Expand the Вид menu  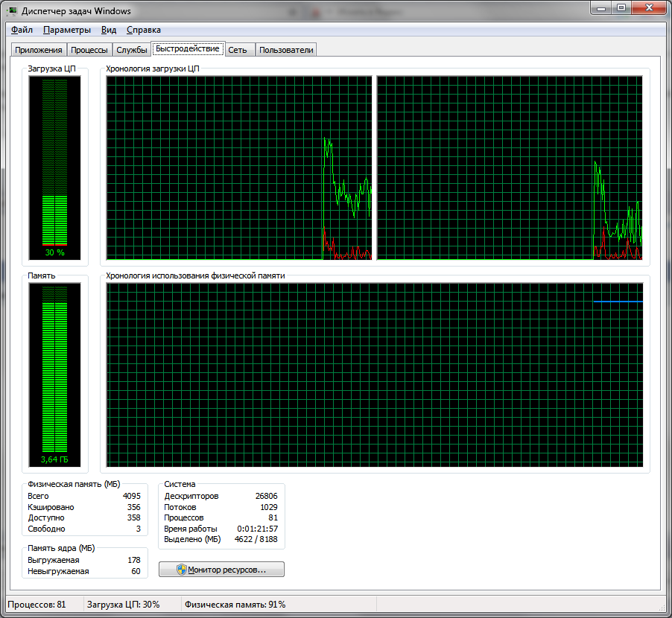pos(109,30)
